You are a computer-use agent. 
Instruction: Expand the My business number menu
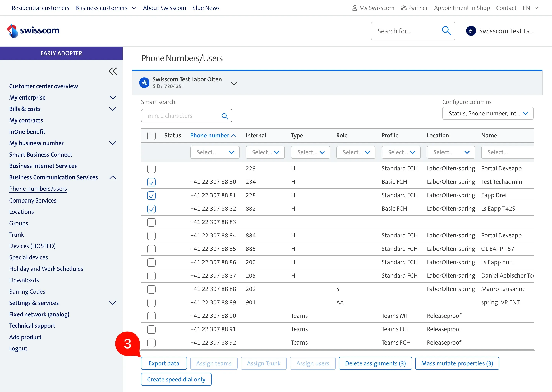(112, 143)
